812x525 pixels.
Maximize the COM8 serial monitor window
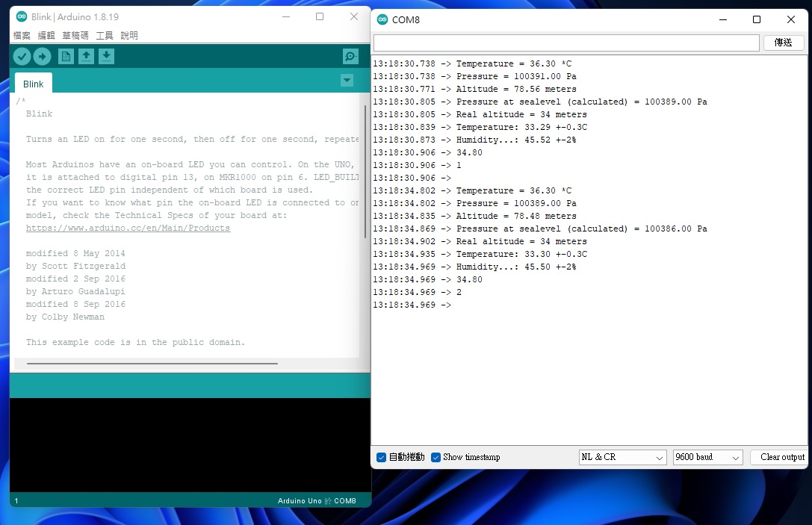[757, 19]
